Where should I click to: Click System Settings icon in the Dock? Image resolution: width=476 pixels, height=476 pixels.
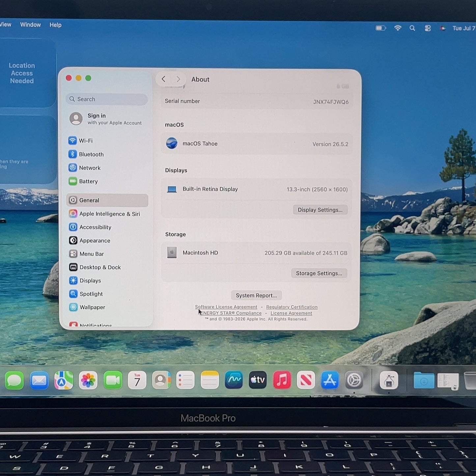click(x=354, y=380)
